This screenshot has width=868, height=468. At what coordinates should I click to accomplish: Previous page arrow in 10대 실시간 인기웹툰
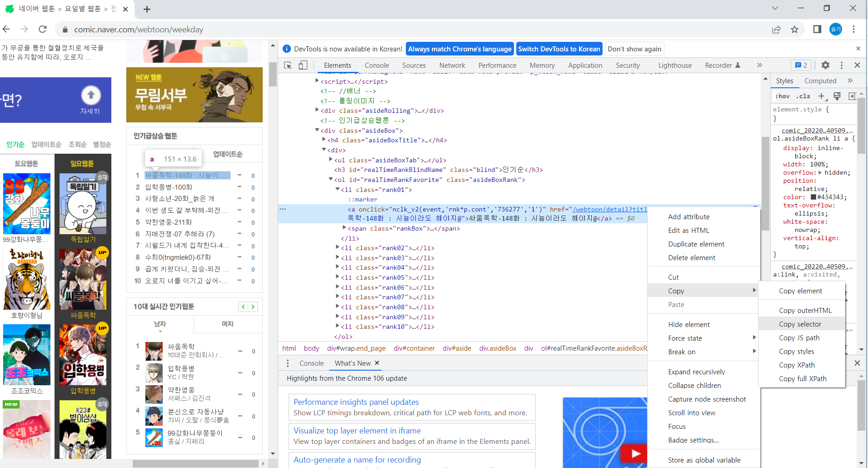pyautogui.click(x=243, y=307)
